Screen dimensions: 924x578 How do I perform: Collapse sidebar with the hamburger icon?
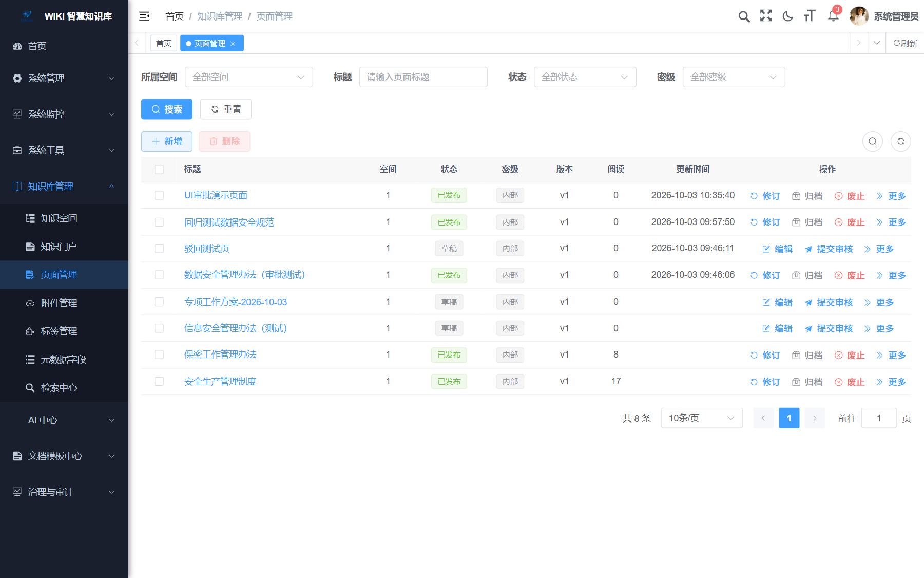click(144, 16)
